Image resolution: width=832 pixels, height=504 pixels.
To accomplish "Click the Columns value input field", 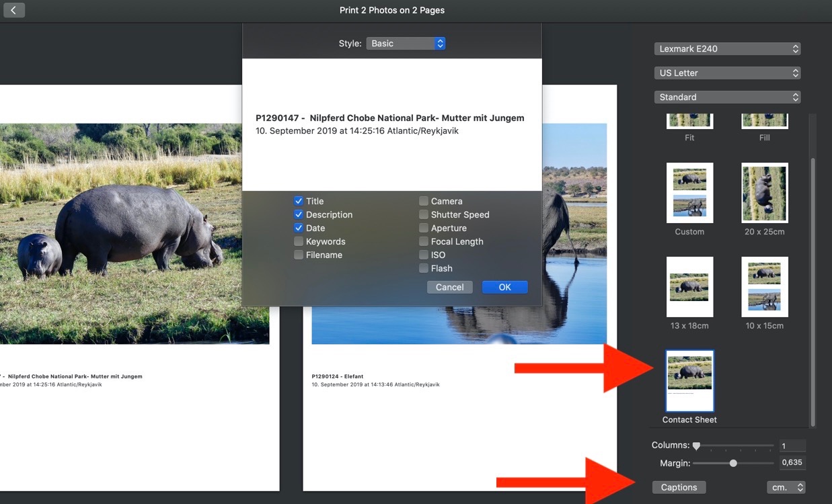I will tap(792, 446).
